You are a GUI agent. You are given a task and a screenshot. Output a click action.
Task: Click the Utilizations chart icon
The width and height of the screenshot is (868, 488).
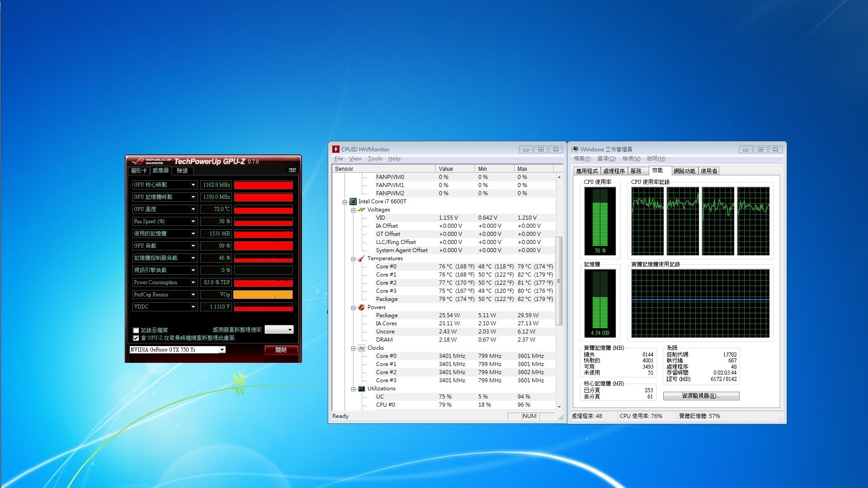362,389
